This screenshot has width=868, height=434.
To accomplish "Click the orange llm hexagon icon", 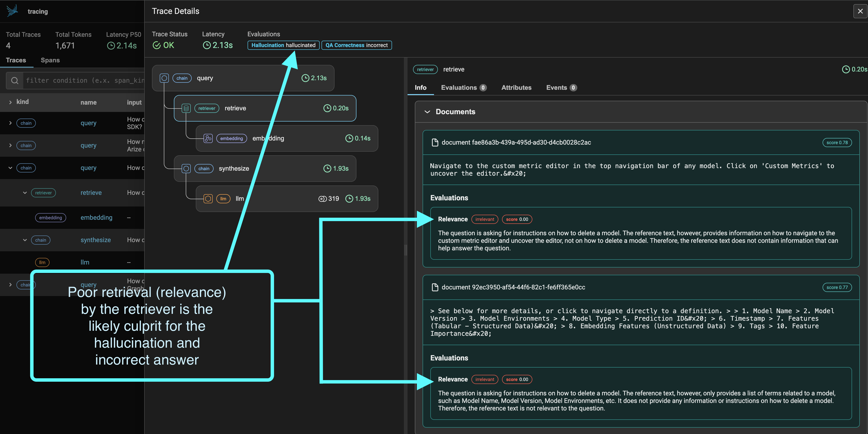I will coord(208,199).
